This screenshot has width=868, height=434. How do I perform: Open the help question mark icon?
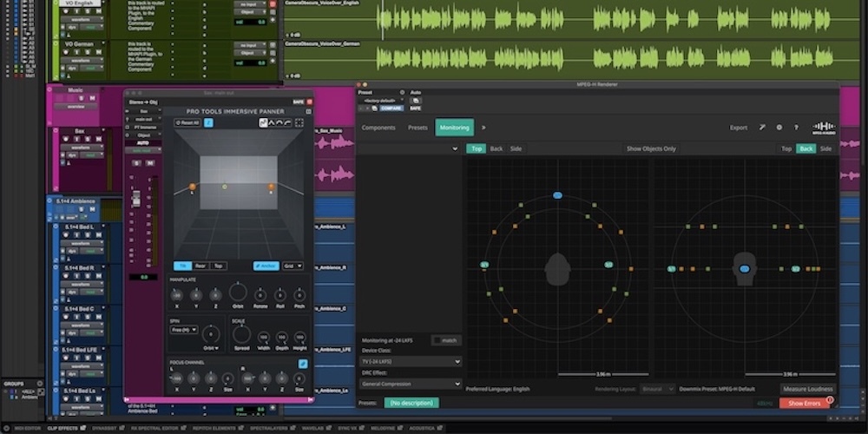(796, 128)
